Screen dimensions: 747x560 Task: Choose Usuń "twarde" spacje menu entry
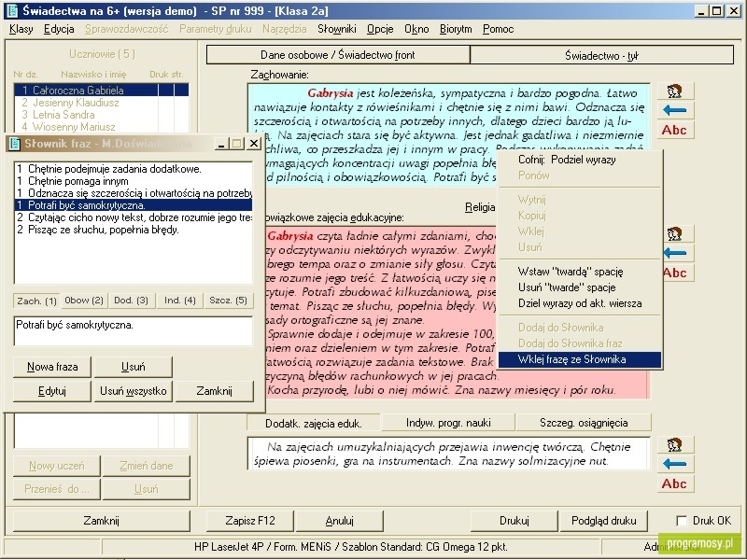[580, 287]
